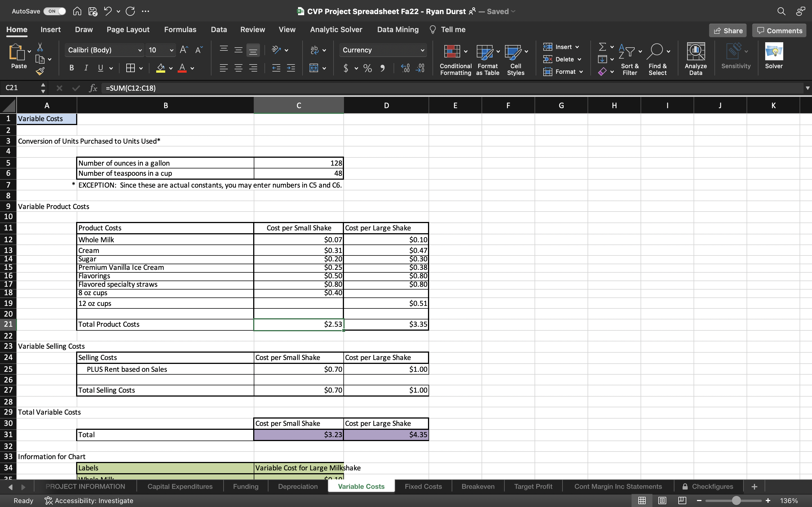The image size is (812, 507).
Task: Toggle AutoSave off
Action: [54, 11]
